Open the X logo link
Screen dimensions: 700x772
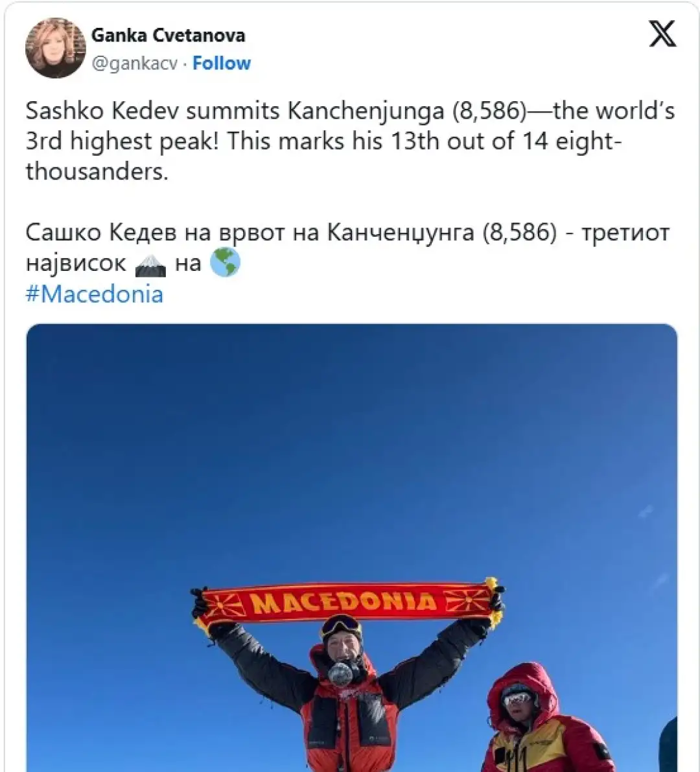(662, 34)
